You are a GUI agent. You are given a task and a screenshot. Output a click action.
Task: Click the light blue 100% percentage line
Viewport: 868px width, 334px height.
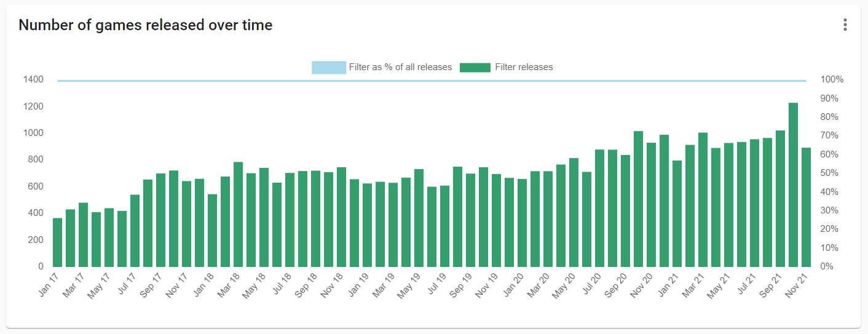[x=432, y=81]
